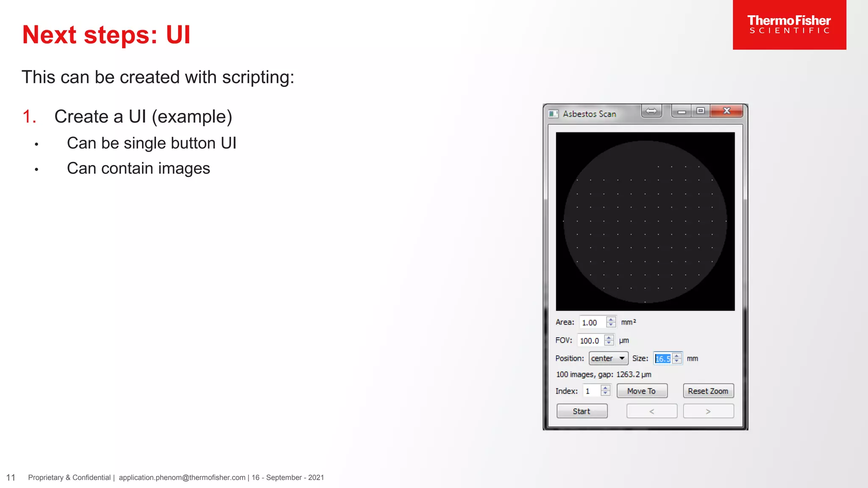Click into the FOV input field
The image size is (868, 488).
click(x=591, y=341)
